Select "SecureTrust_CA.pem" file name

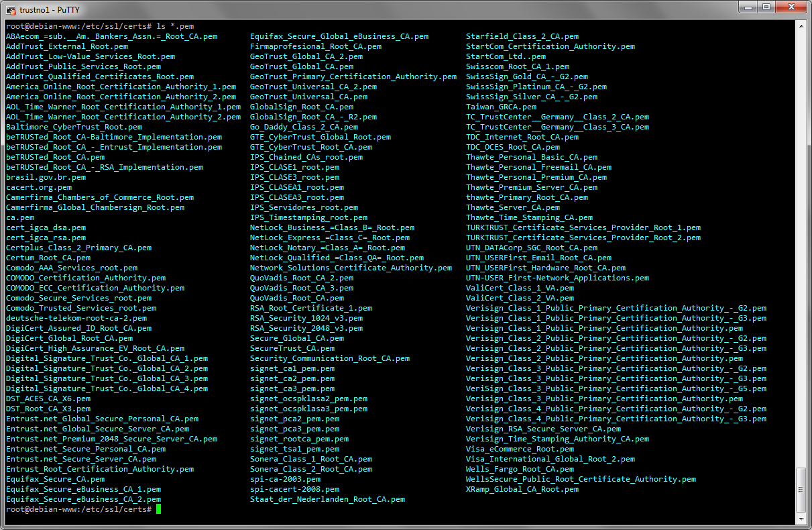pyautogui.click(x=292, y=348)
